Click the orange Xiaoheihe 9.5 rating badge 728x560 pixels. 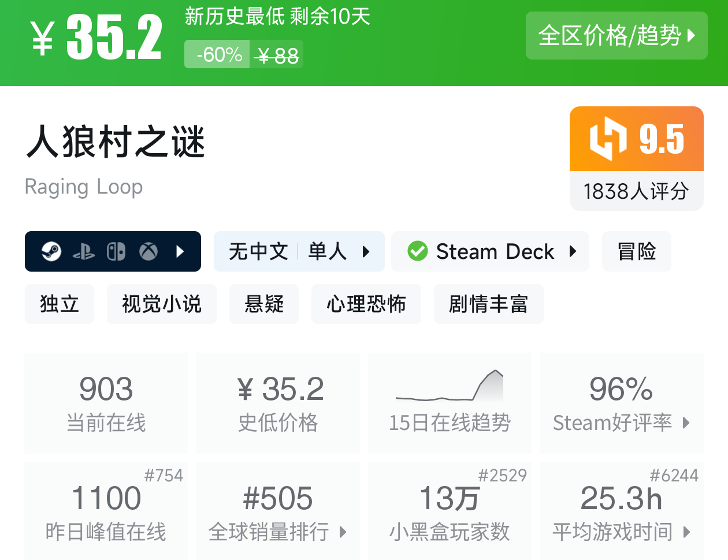[636, 138]
